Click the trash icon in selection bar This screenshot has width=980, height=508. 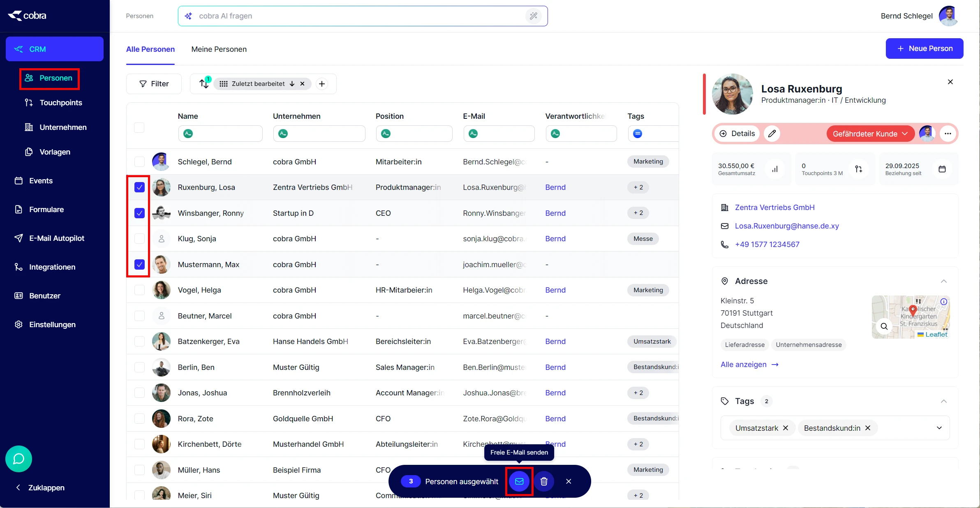tap(544, 481)
